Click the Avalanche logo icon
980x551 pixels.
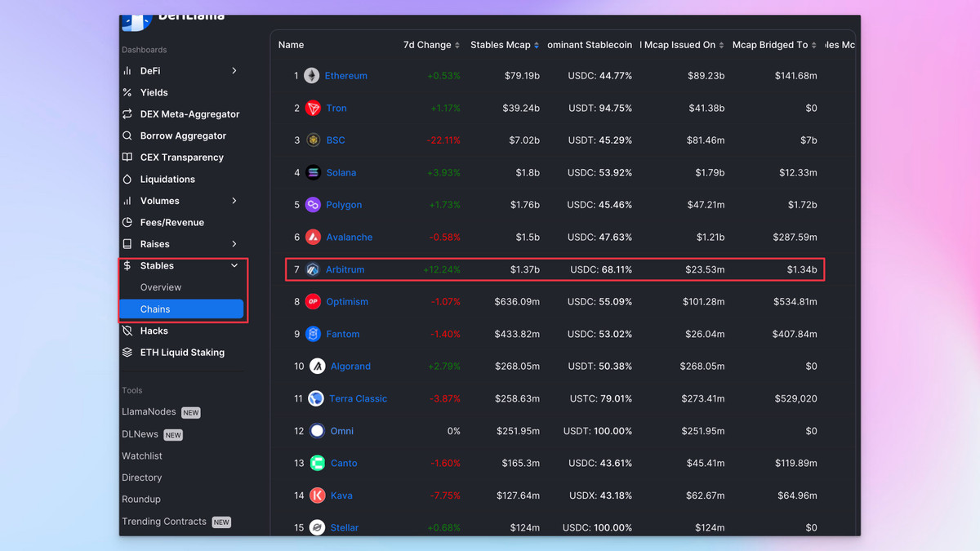(x=313, y=237)
